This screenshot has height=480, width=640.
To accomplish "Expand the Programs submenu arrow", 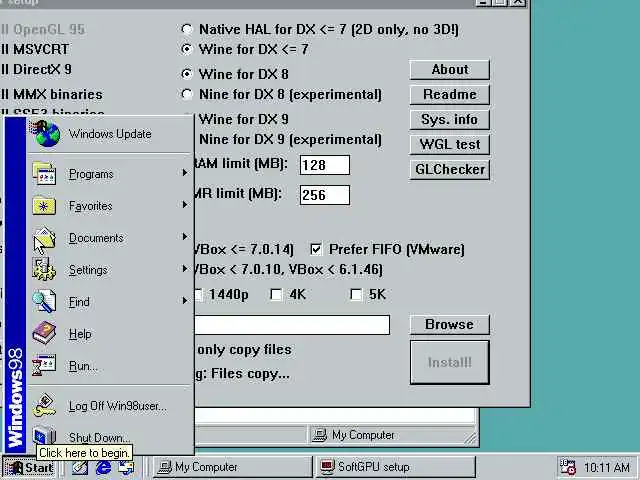I will point(185,173).
